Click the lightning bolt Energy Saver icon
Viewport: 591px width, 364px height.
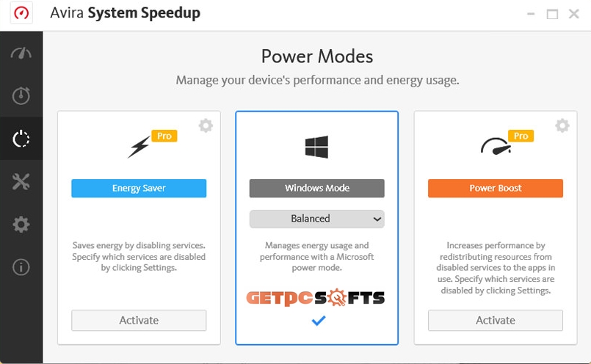(139, 147)
